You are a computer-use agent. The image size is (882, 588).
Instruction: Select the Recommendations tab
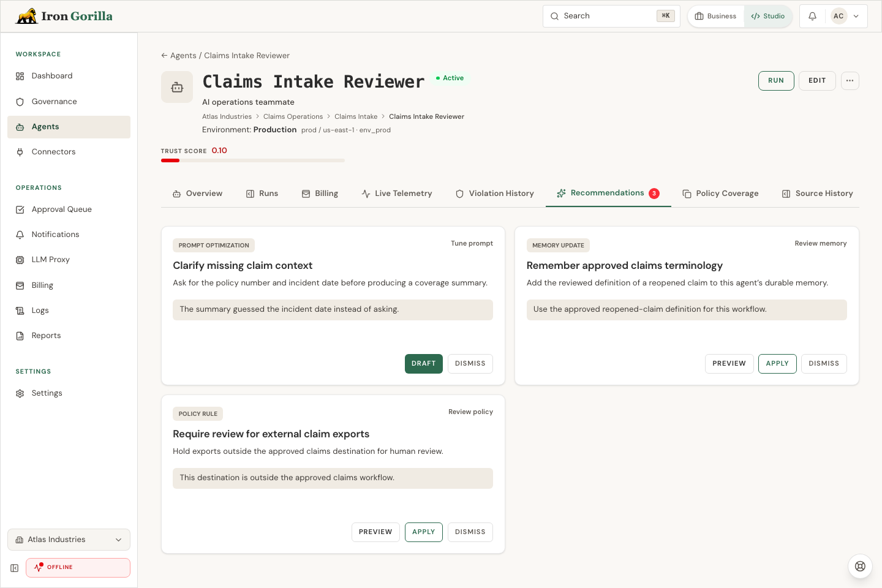(x=608, y=194)
